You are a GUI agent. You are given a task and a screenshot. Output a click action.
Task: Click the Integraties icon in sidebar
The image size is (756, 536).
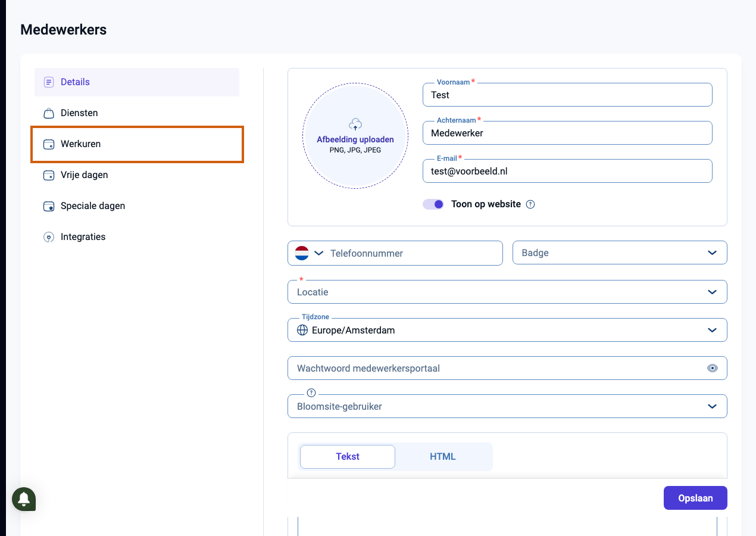(x=49, y=237)
